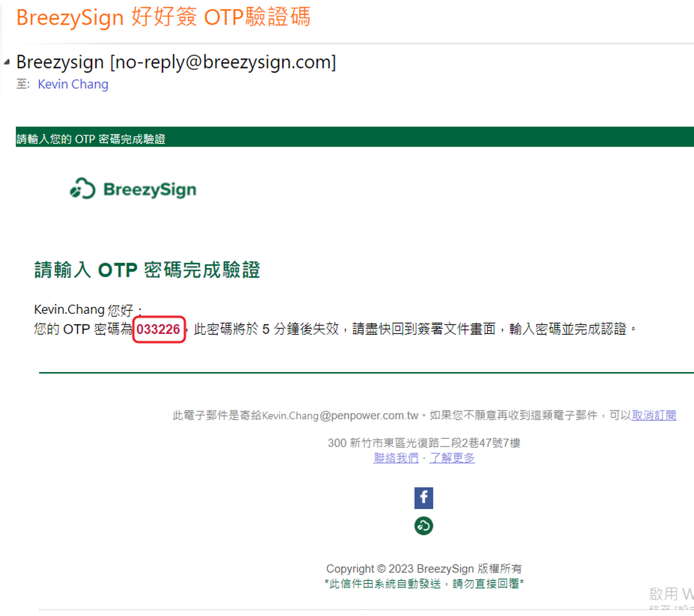Viewport: 694px width, 616px height.
Task: Open the 聯絡我們 contact link
Action: pos(396,458)
